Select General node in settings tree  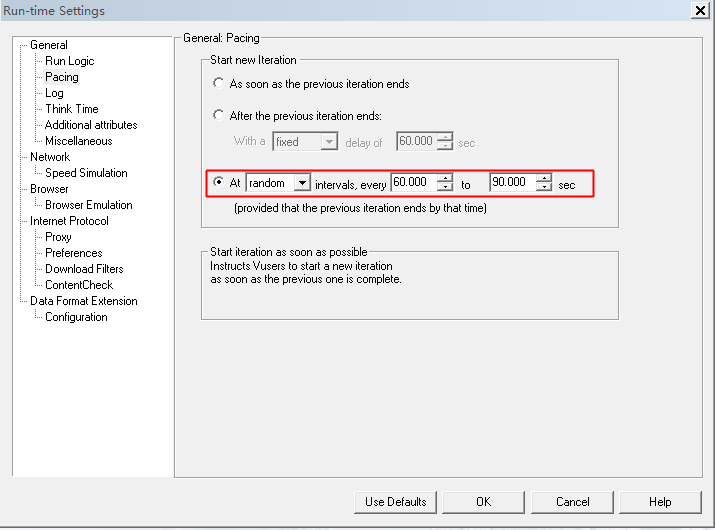point(49,45)
